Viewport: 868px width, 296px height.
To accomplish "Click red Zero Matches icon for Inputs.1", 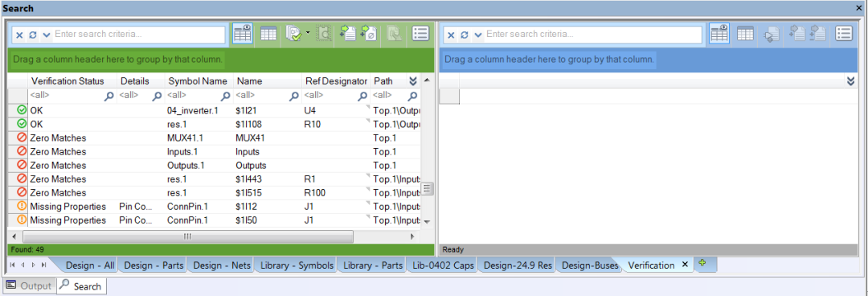I will click(x=23, y=151).
